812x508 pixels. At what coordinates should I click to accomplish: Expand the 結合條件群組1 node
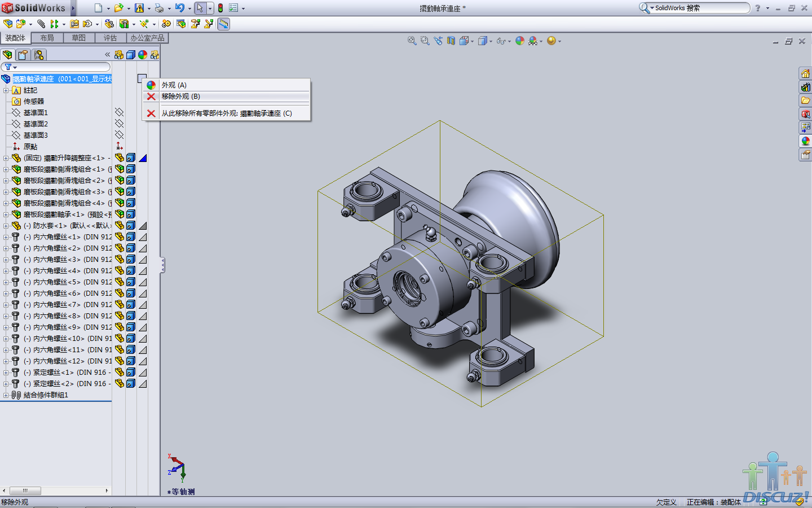[6, 395]
